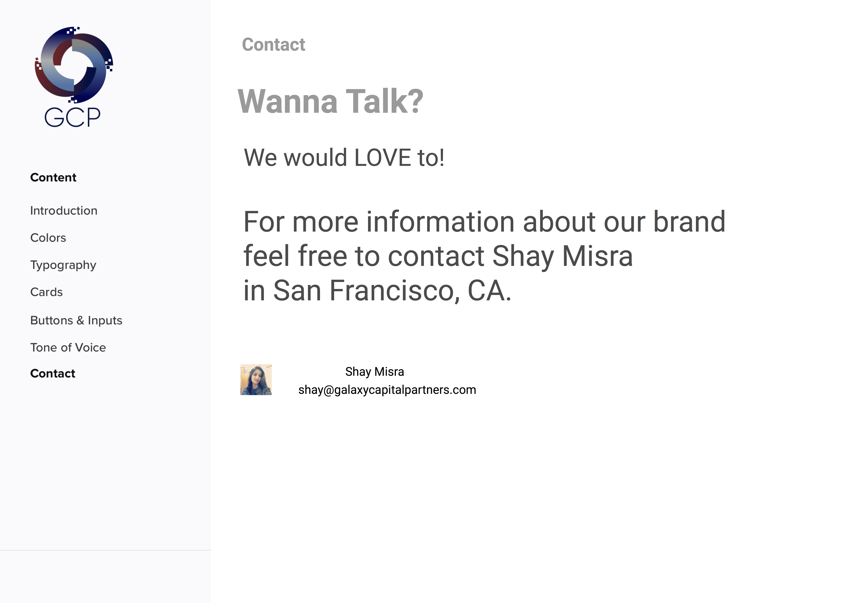Select Typography in the sidebar navigation

click(x=63, y=265)
